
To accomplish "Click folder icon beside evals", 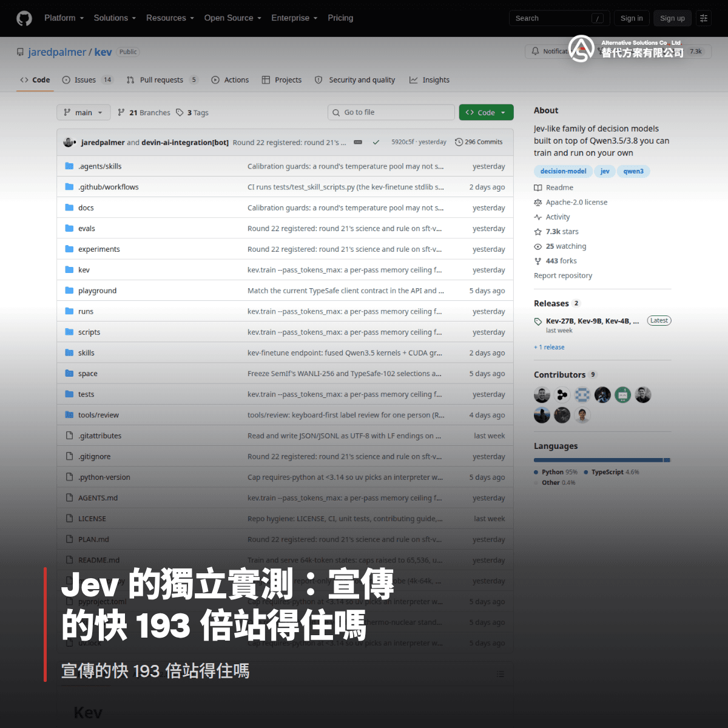I will click(x=69, y=228).
